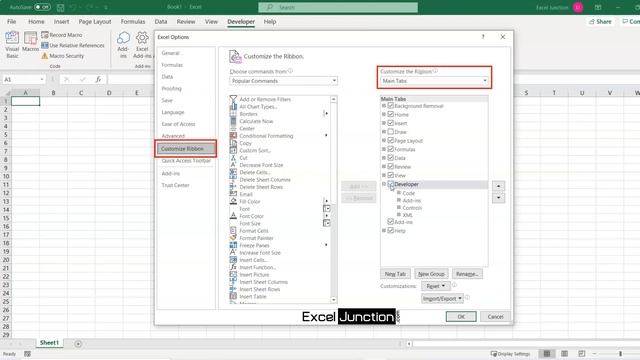This screenshot has height=360, width=640.
Task: Open Import/Export dropdown
Action: click(442, 298)
